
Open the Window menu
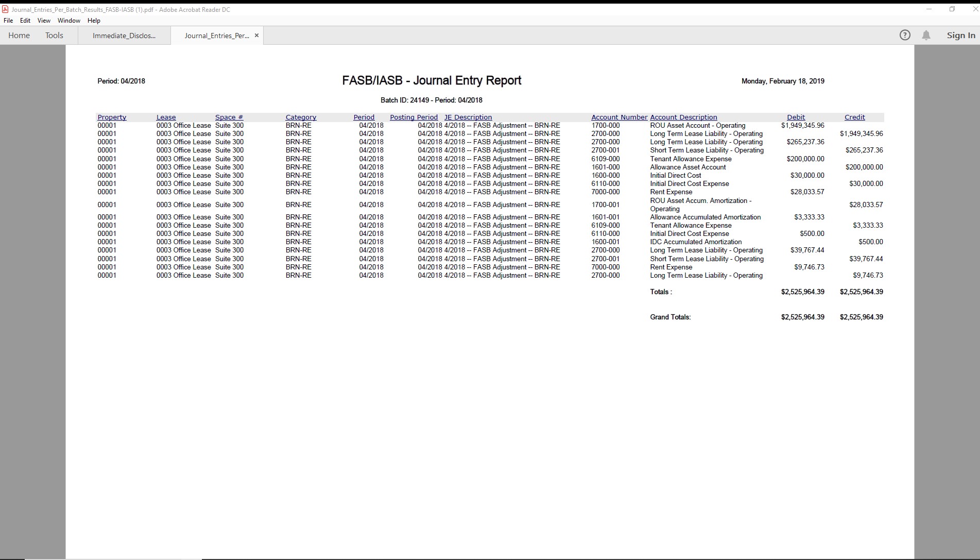(69, 21)
